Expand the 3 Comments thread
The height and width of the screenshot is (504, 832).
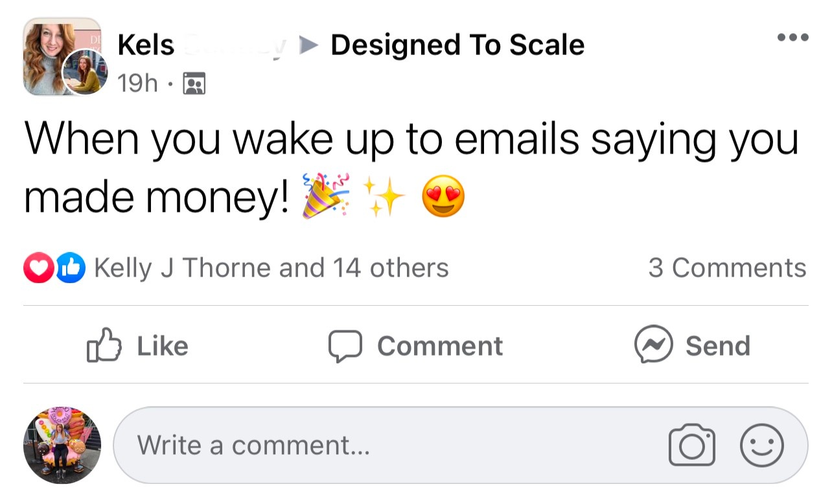point(727,268)
